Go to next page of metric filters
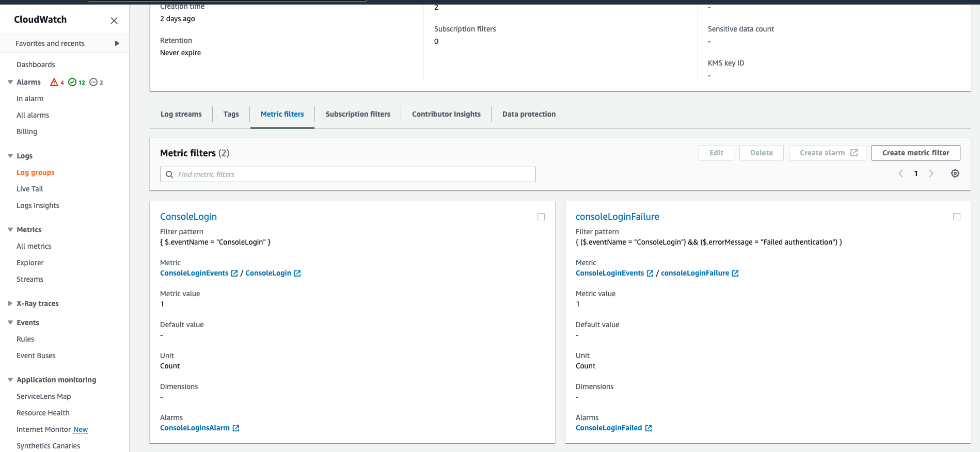 point(931,174)
